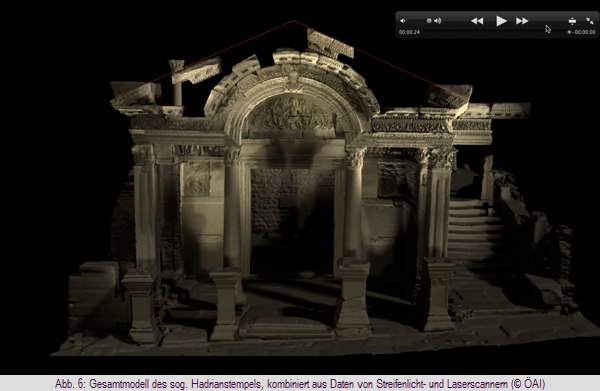Rewind the video with double-left arrows
This screenshot has width=600, height=391.
point(477,21)
